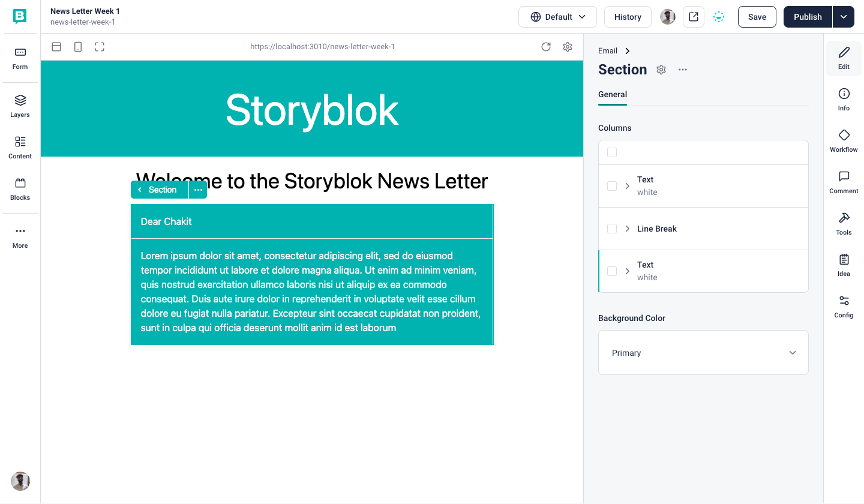The image size is (864, 504).
Task: Open the Workflow panel
Action: point(844,140)
